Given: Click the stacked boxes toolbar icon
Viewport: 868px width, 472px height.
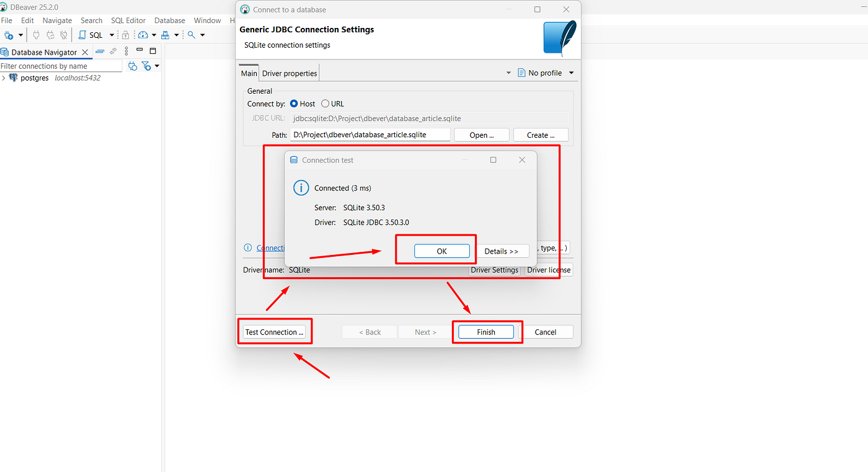Looking at the screenshot, I should coord(166,35).
